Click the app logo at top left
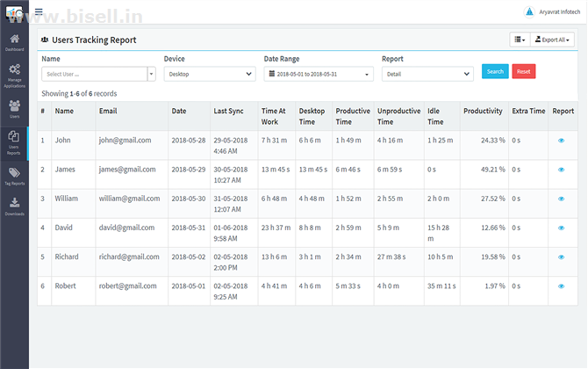The image size is (588, 369). click(x=14, y=14)
